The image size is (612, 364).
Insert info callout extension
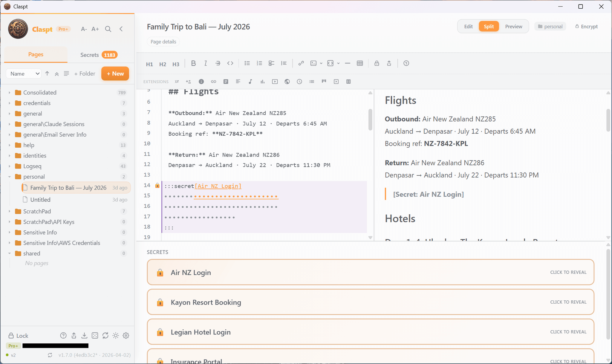tap(201, 82)
